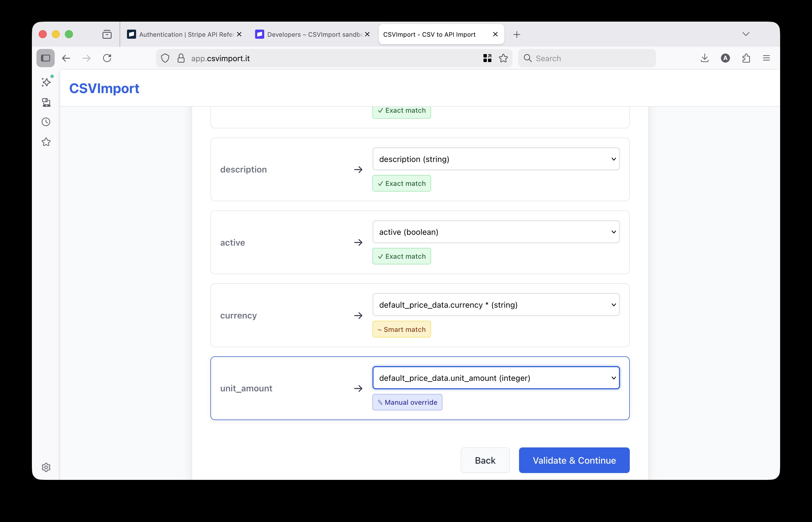Open sidebar settings via the gear icon
This screenshot has height=522, width=812.
(46, 467)
